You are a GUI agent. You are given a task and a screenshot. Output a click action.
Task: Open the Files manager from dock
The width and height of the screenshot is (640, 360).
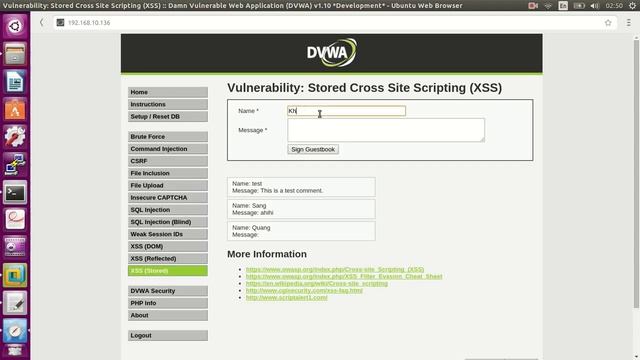[x=15, y=54]
